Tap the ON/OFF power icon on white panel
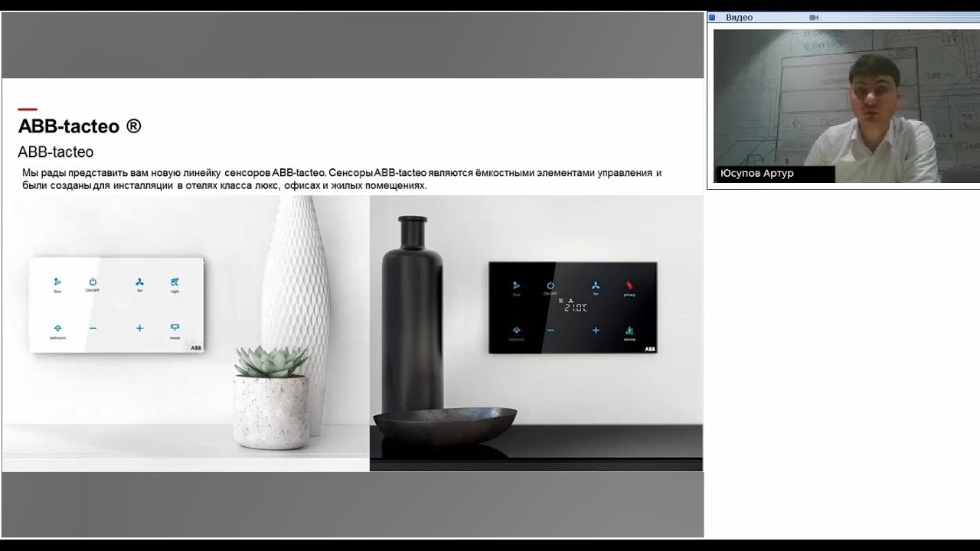Image resolution: width=980 pixels, height=551 pixels. tap(93, 282)
